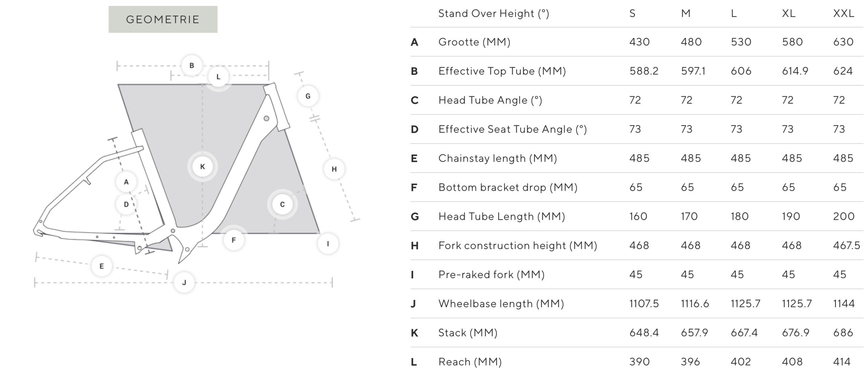
Task: Click the Stand Over Height header text
Action: 493,14
